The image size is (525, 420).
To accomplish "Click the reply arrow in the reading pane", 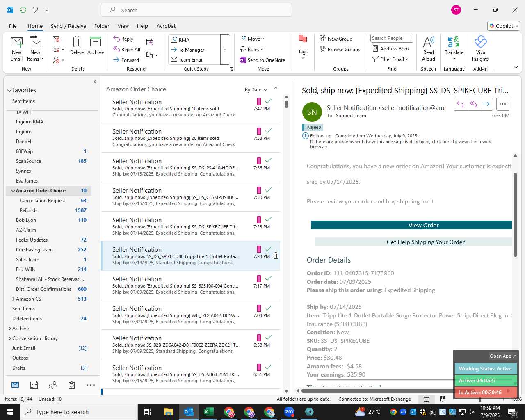I will (x=460, y=104).
